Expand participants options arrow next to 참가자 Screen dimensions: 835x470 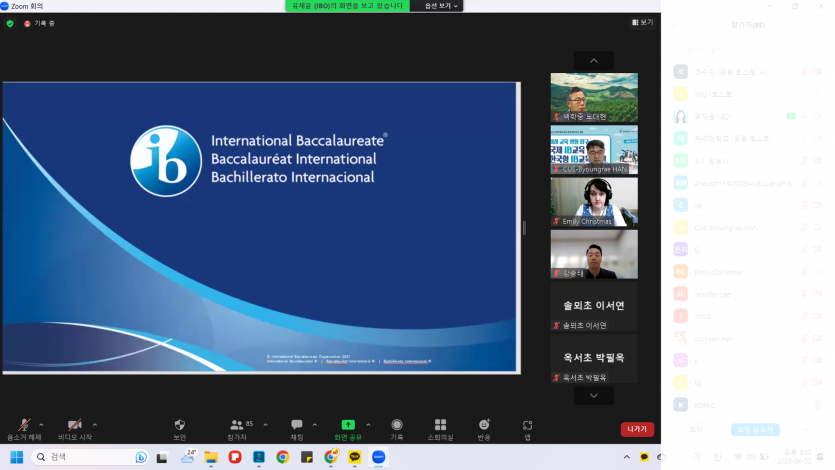[265, 425]
